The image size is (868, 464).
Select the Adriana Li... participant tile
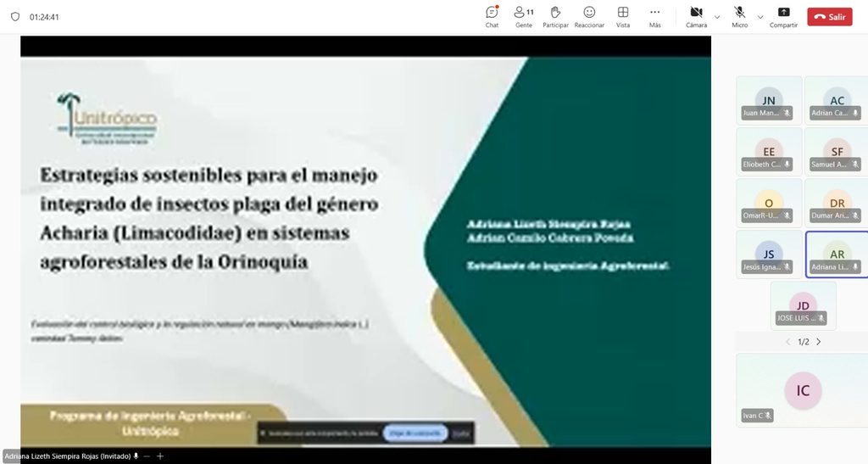[x=837, y=254]
